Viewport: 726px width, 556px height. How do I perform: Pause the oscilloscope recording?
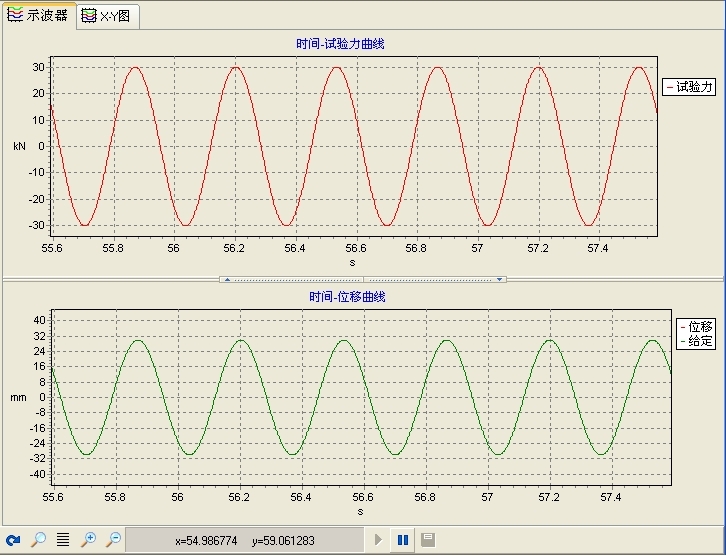[x=403, y=540]
